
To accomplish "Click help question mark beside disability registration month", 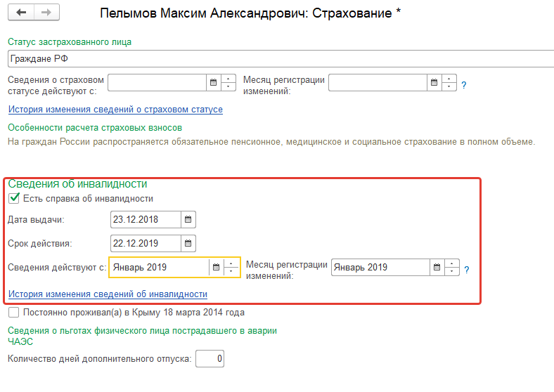I will click(x=466, y=269).
